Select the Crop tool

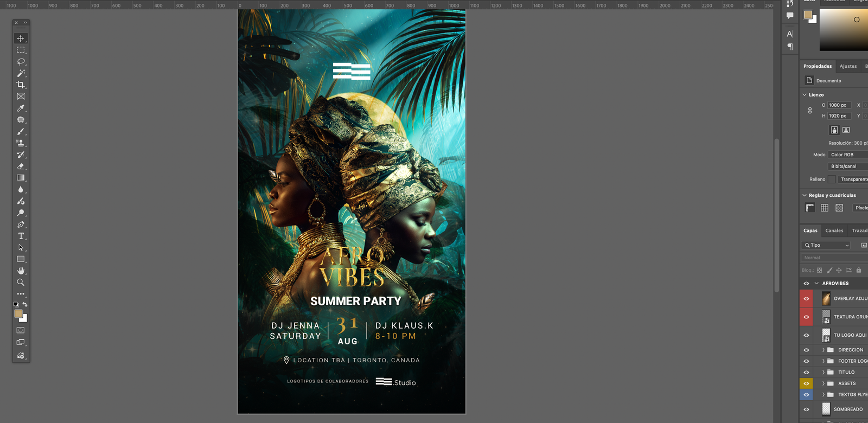click(x=21, y=85)
